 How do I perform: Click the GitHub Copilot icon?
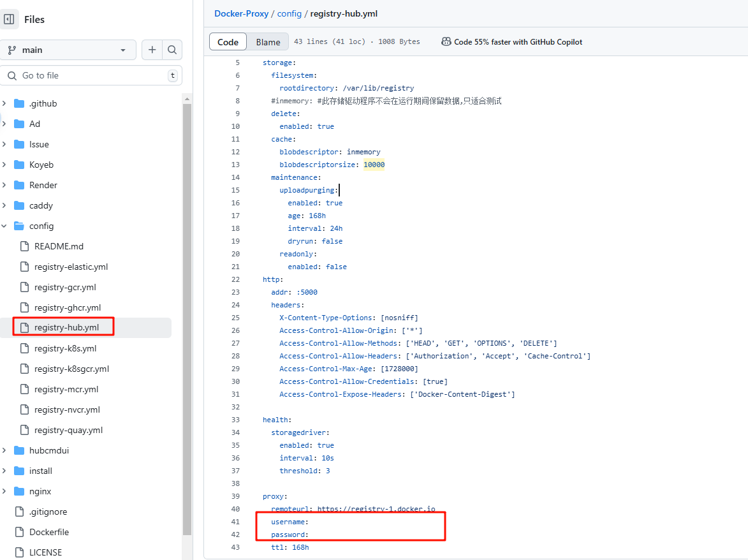(x=446, y=41)
